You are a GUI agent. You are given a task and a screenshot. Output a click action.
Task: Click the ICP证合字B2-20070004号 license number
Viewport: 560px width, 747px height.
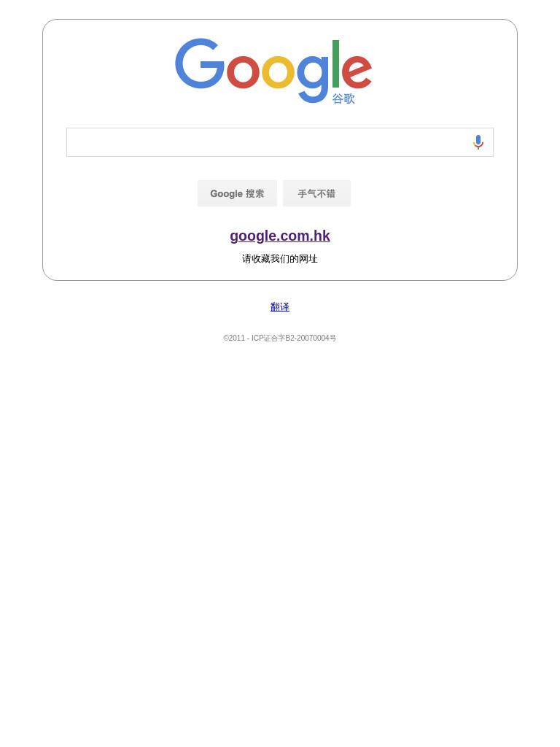click(x=294, y=338)
